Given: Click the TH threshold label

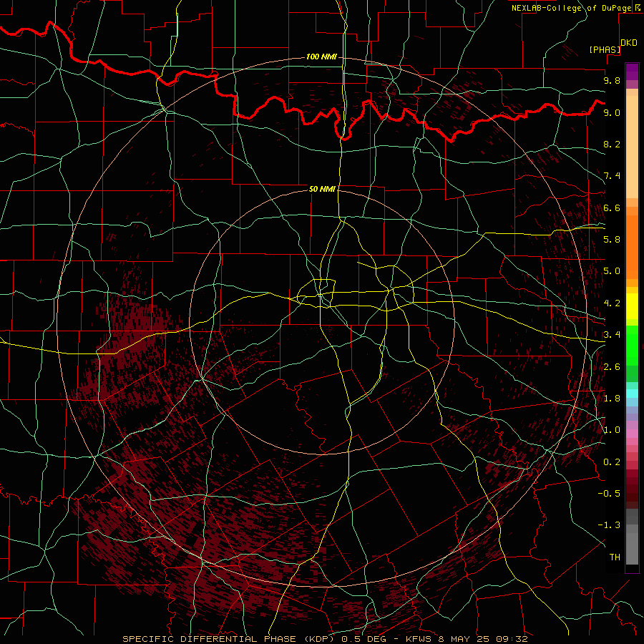Looking at the screenshot, I should pos(615,557).
